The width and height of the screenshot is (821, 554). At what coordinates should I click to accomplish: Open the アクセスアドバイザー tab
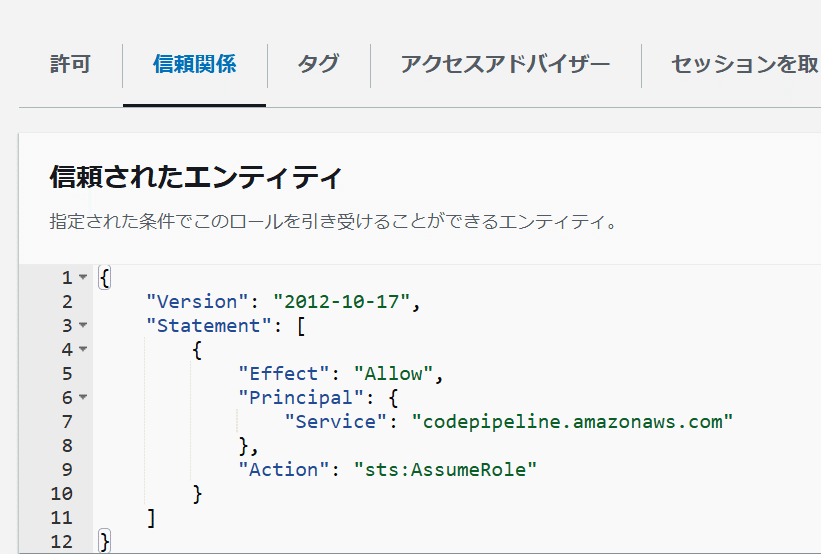tap(505, 64)
